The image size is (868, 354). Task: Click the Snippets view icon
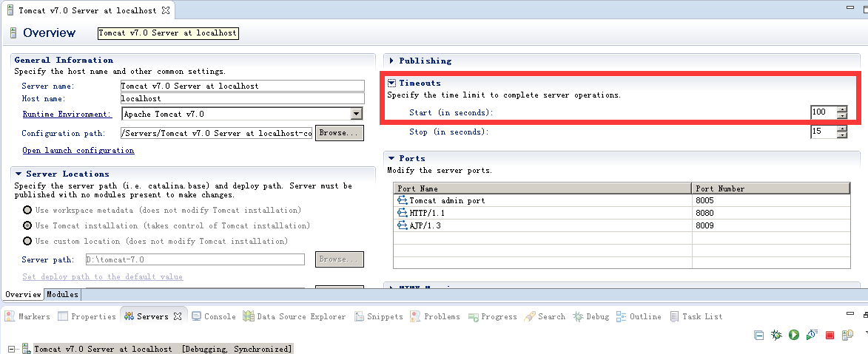(x=359, y=316)
